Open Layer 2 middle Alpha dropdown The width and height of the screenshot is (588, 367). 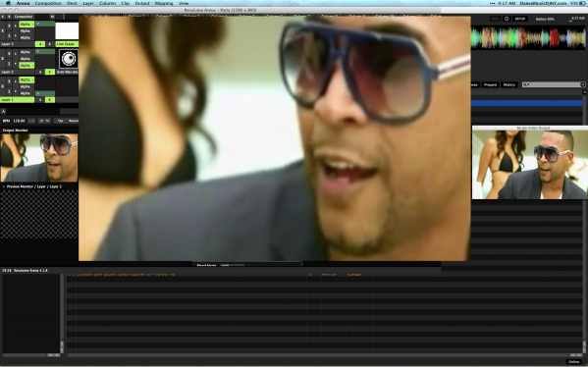pos(27,59)
